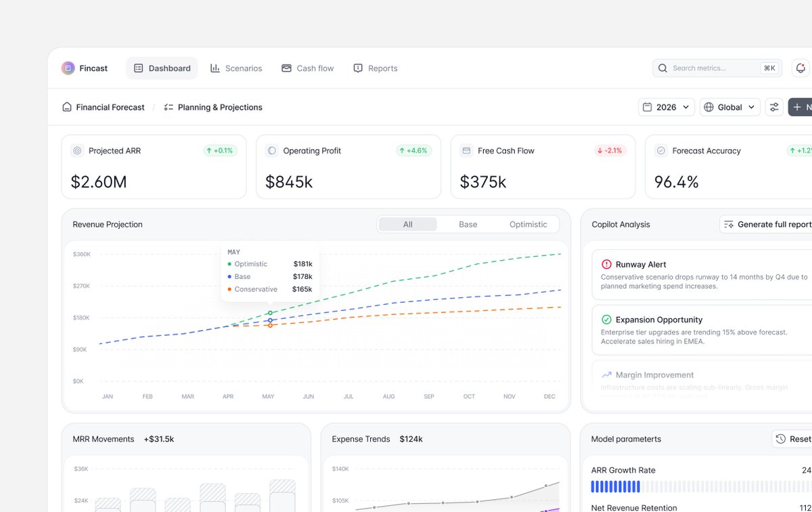The width and height of the screenshot is (812, 512).
Task: Open the Dashboard tab
Action: pos(162,68)
